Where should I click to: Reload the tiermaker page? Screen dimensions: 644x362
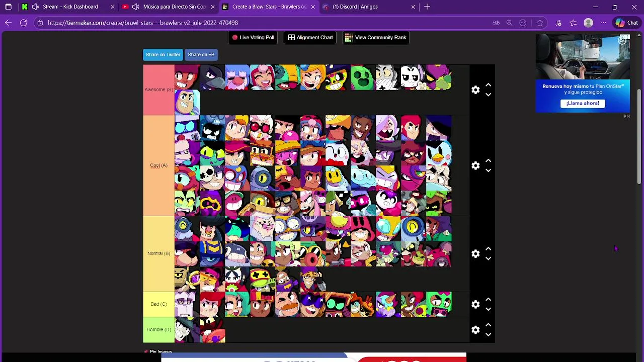point(24,23)
